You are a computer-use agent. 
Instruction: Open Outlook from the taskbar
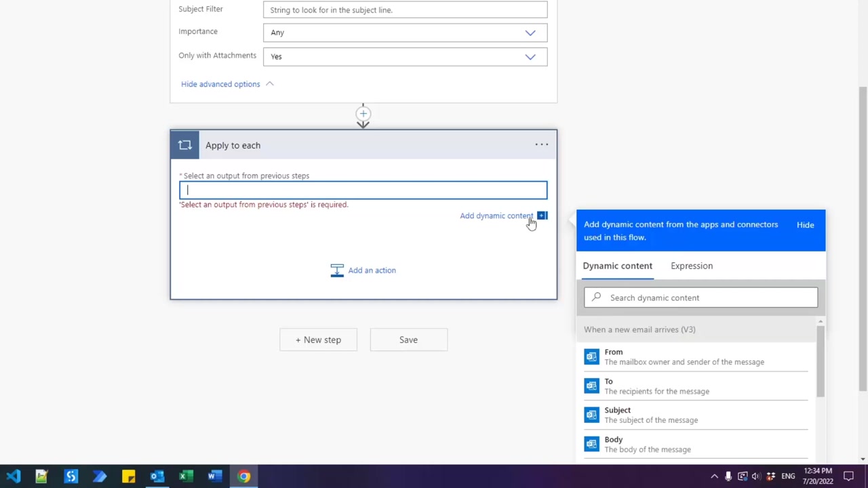(157, 476)
